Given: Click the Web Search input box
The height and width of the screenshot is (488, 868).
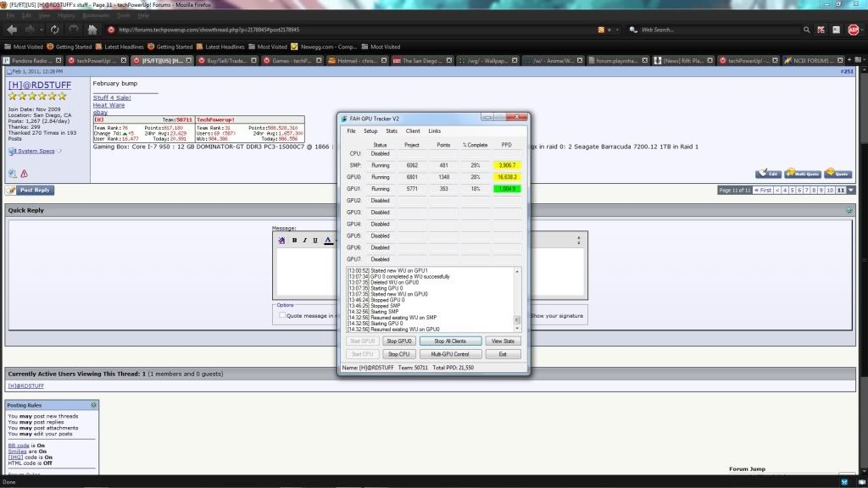Looking at the screenshot, I should click(x=720, y=30).
